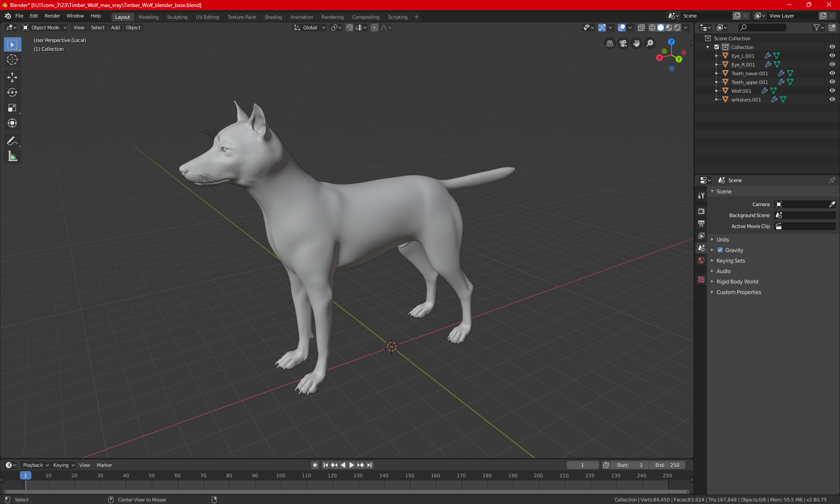This screenshot has width=840, height=504.
Task: Hide Teeth_upper.001 in viewport
Action: [832, 82]
